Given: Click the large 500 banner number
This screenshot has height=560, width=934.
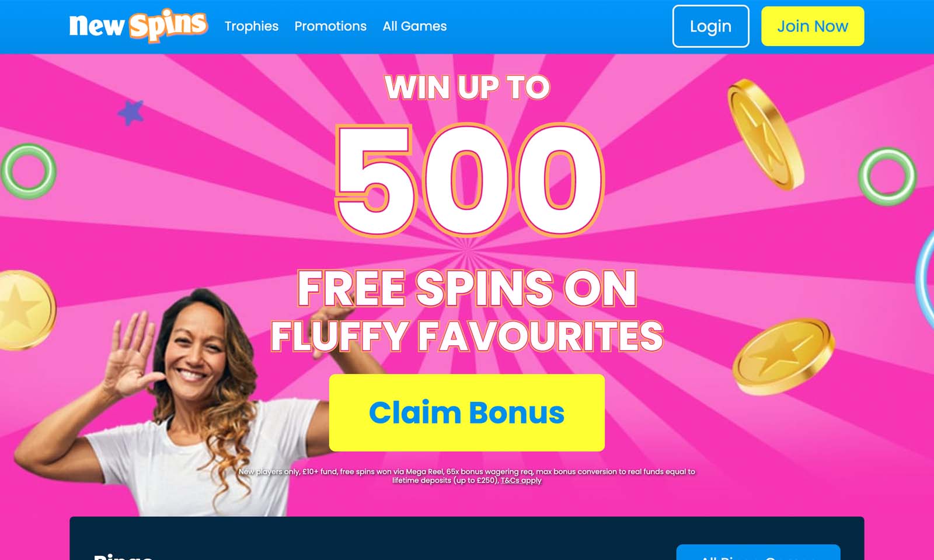Looking at the screenshot, I should 469,179.
